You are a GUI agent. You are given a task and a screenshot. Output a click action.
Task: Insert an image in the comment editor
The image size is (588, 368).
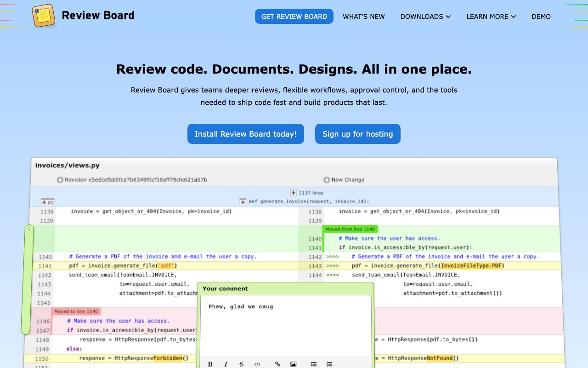(x=293, y=364)
